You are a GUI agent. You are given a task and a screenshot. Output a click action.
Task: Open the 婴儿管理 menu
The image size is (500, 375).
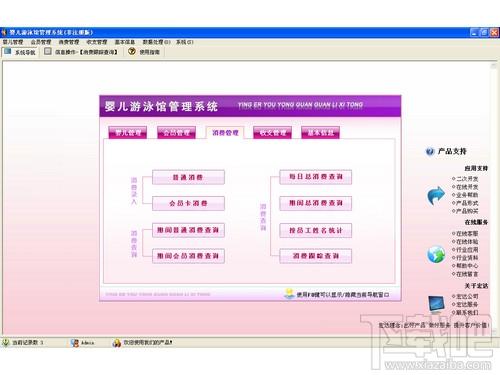point(13,42)
